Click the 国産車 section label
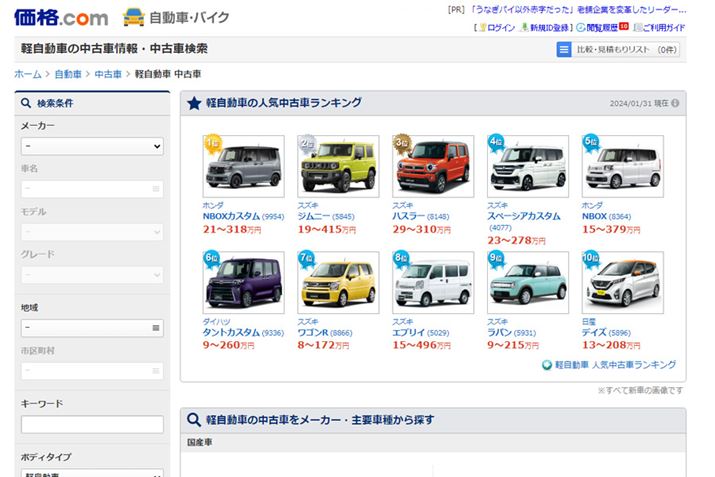 (200, 442)
